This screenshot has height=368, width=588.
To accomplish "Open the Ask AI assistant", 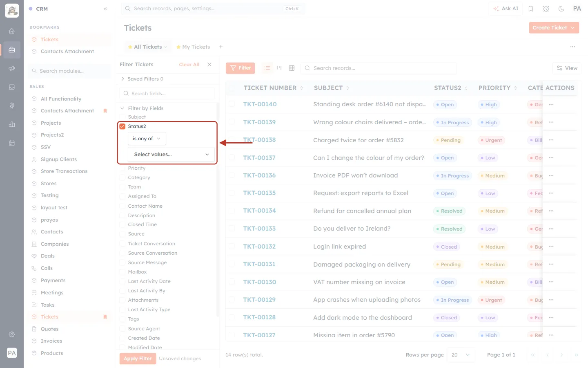I will pyautogui.click(x=506, y=9).
